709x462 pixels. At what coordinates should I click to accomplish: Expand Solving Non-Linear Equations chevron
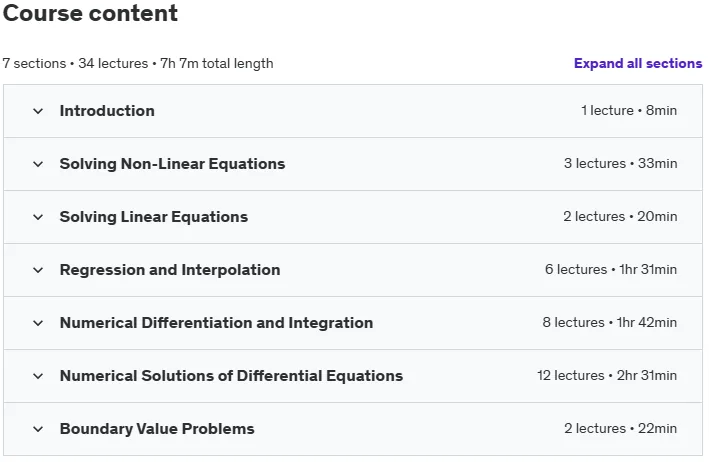38,164
